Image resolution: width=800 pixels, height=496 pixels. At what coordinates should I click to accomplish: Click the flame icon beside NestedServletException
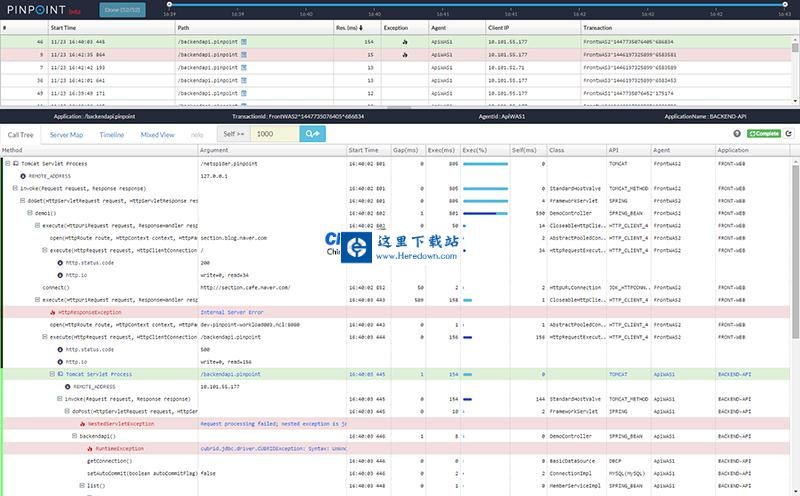tap(82, 424)
